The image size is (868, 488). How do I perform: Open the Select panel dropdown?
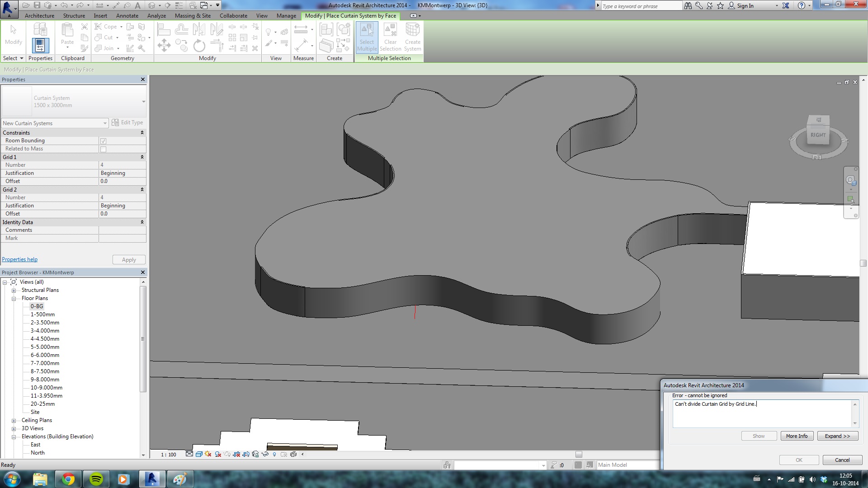(13, 58)
